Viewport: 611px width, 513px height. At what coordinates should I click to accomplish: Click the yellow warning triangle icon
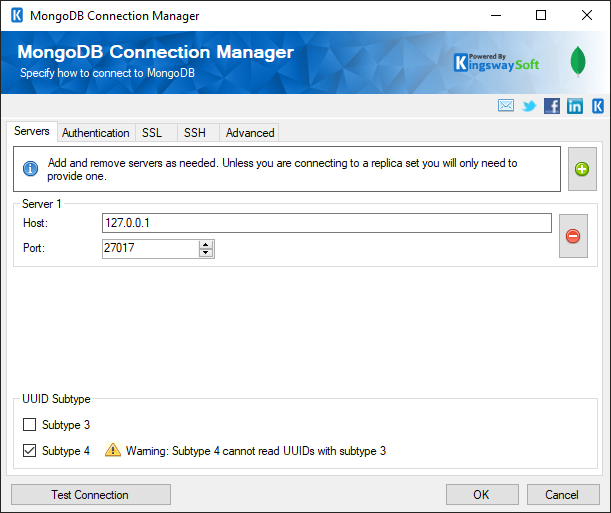tap(113, 450)
